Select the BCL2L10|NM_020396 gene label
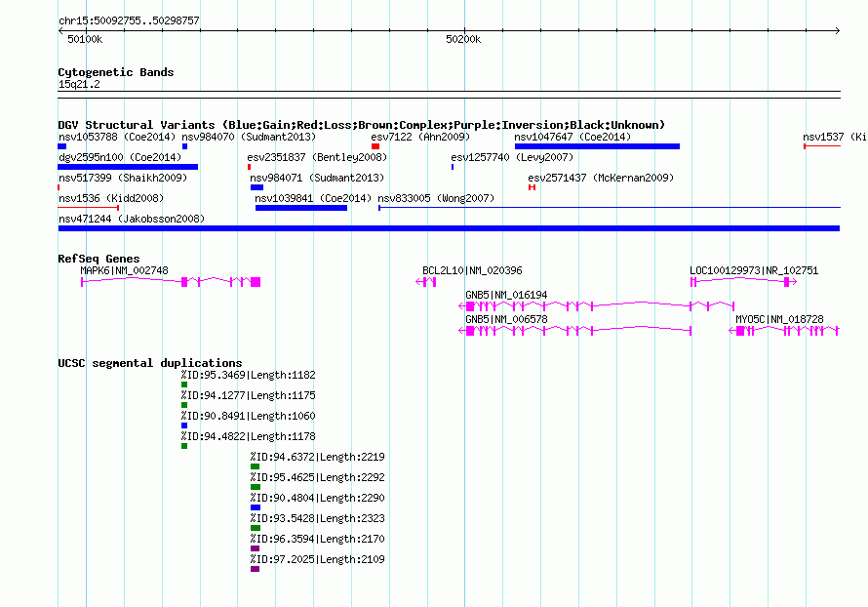This screenshot has width=868, height=607. pyautogui.click(x=472, y=271)
